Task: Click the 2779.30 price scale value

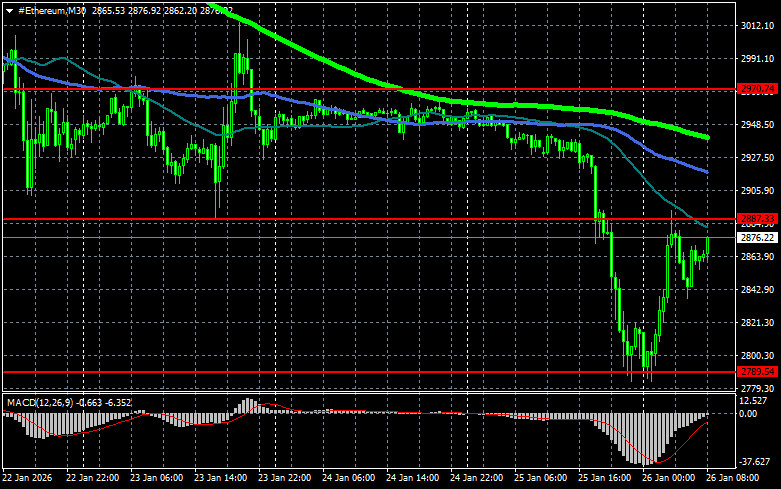Action: tap(758, 388)
